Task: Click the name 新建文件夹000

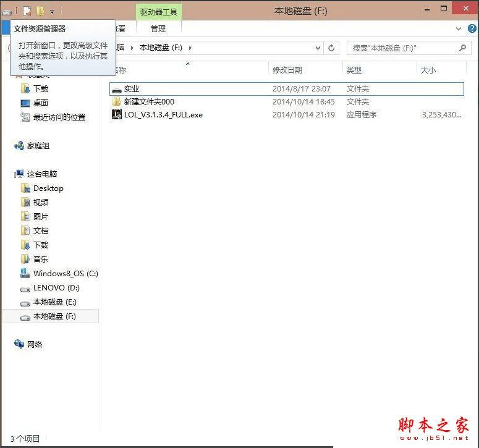Action: [x=149, y=102]
